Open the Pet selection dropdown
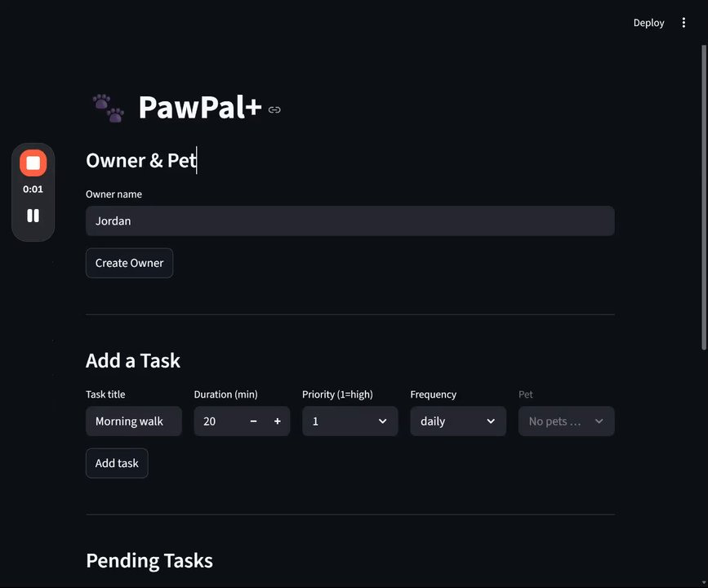708x588 pixels. [566, 421]
